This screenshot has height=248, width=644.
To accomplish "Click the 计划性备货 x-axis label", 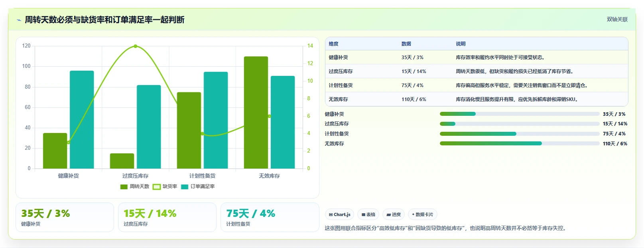I will 202,176.
